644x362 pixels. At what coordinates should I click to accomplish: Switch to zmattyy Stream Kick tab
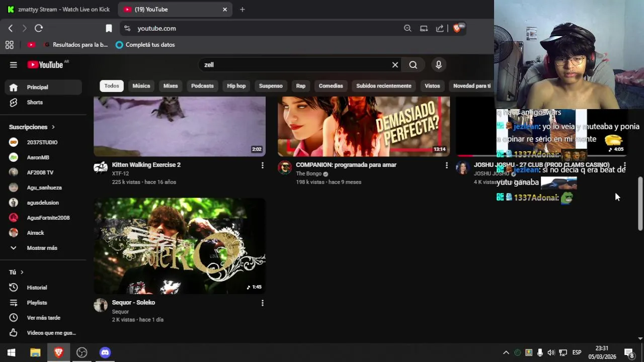pyautogui.click(x=59, y=10)
